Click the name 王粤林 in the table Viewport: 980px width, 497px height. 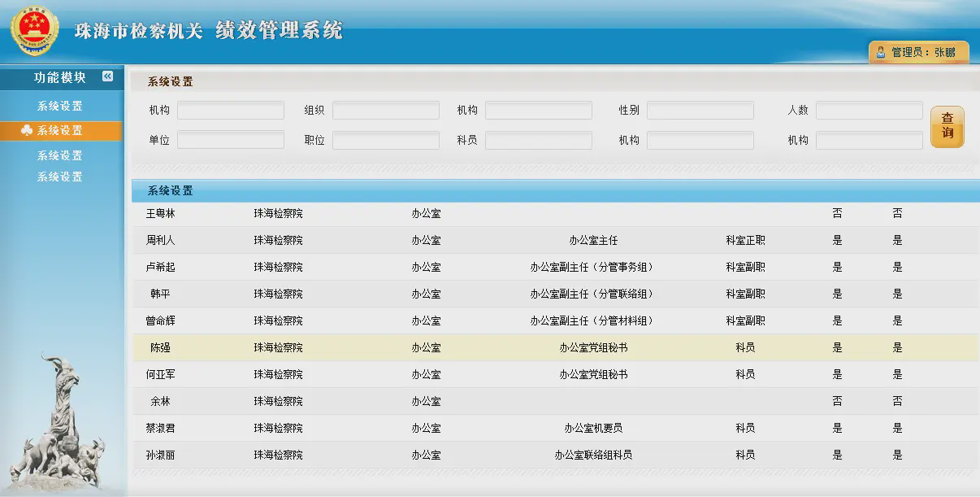(x=160, y=213)
